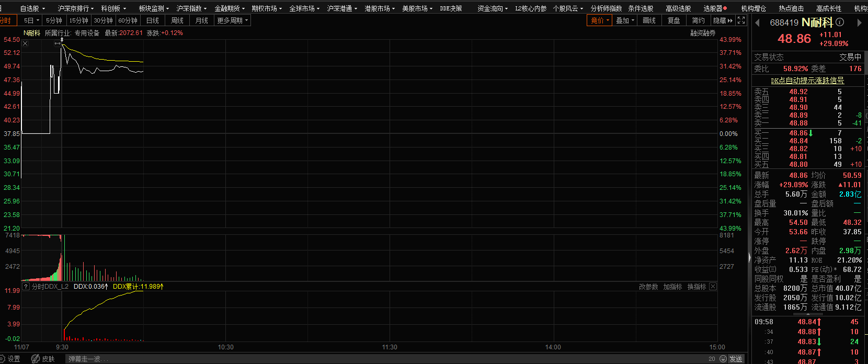Switch to the 周线 weekly chart

[x=177, y=20]
